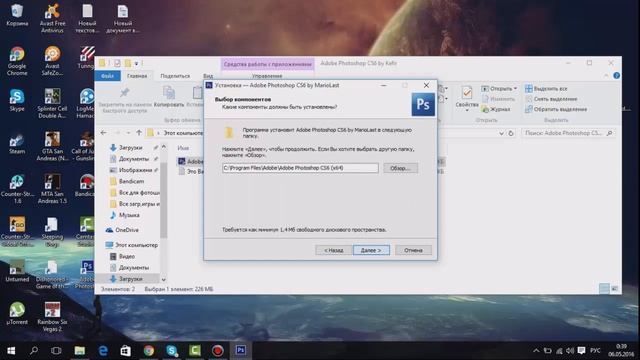Open the Camtasia taskbar icon
Screen dimensions: 640x360
(195, 351)
